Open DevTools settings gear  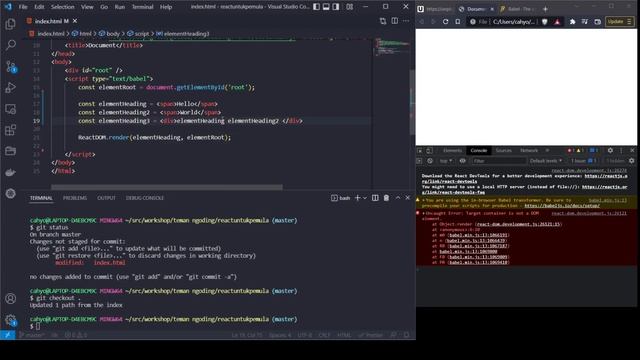click(610, 151)
